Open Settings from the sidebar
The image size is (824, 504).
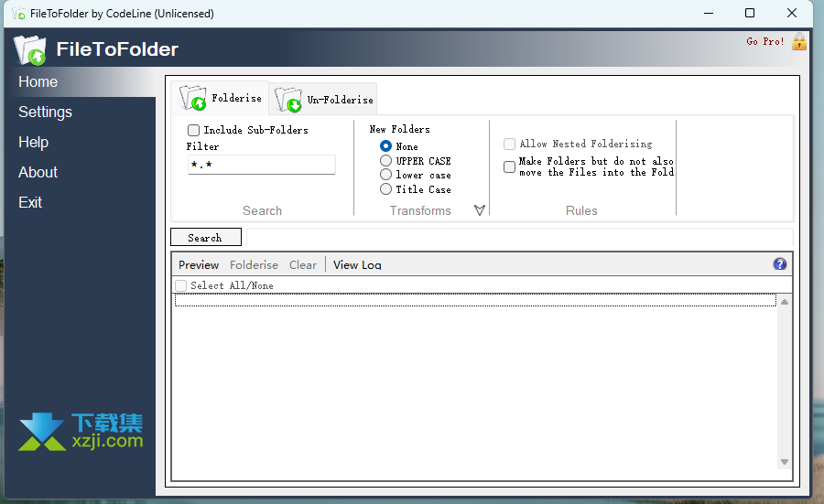(45, 112)
